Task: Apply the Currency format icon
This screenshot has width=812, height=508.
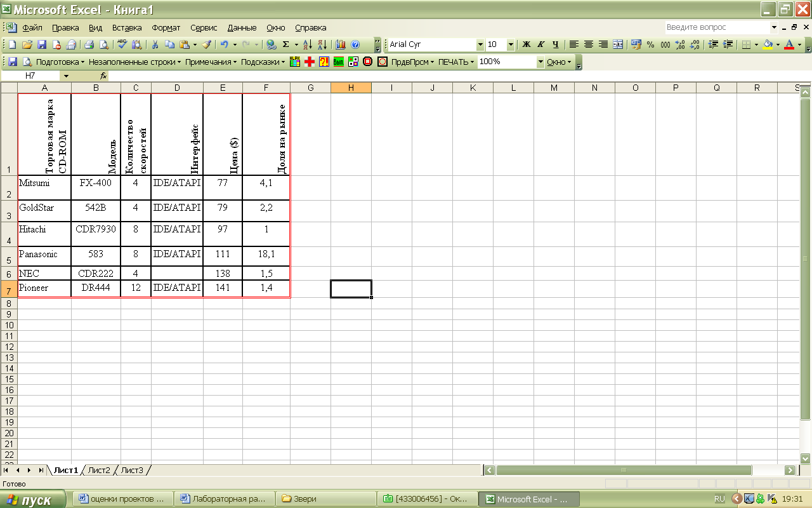Action: pos(636,44)
